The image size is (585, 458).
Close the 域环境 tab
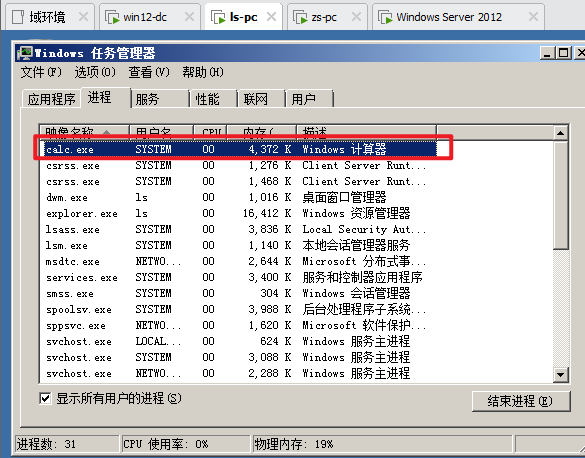tap(84, 17)
